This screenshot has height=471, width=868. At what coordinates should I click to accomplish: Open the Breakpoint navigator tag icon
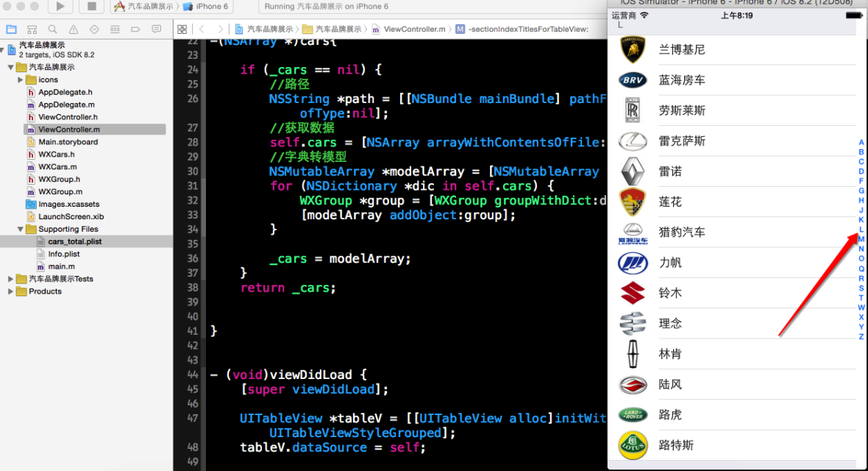(x=135, y=29)
